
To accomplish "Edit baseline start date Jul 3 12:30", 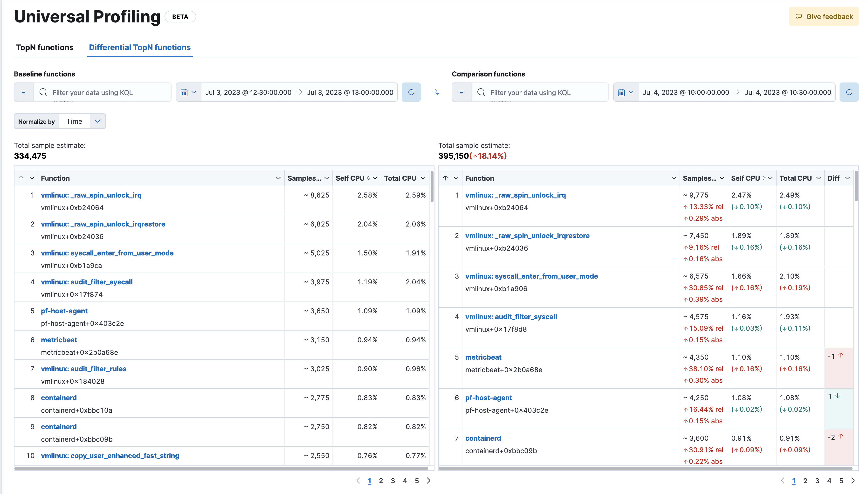I will pyautogui.click(x=248, y=92).
